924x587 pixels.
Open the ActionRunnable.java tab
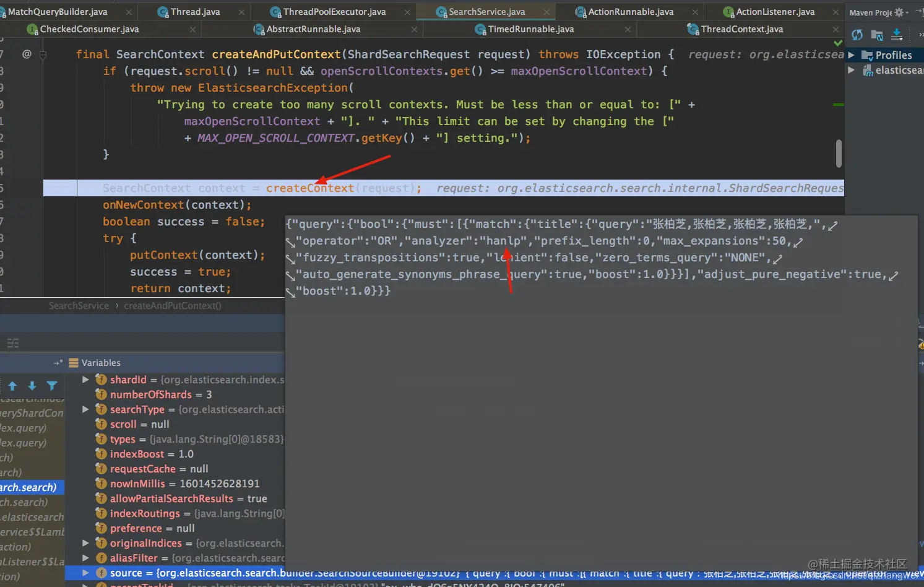click(631, 12)
